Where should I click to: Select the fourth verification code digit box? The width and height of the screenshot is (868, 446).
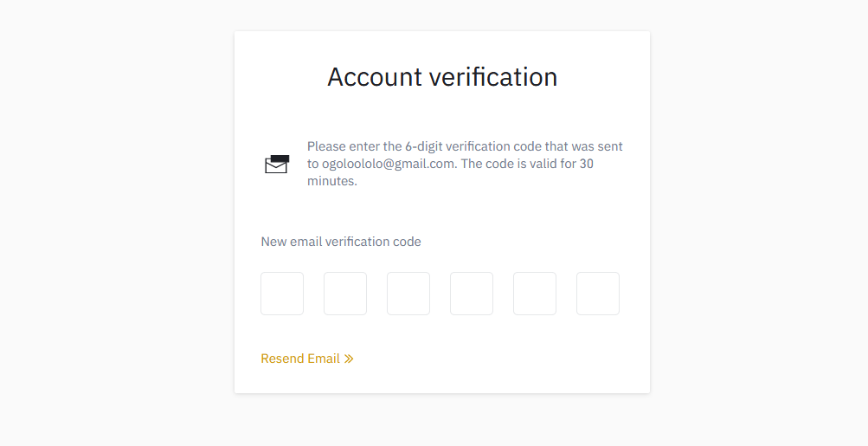click(472, 294)
